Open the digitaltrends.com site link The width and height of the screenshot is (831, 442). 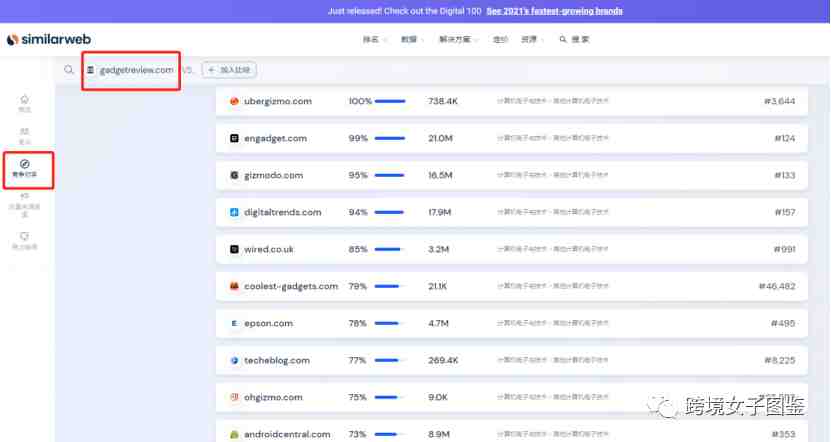(282, 212)
